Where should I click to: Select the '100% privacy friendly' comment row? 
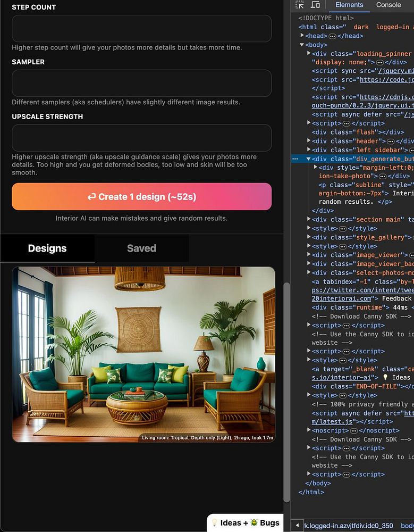(x=363, y=404)
